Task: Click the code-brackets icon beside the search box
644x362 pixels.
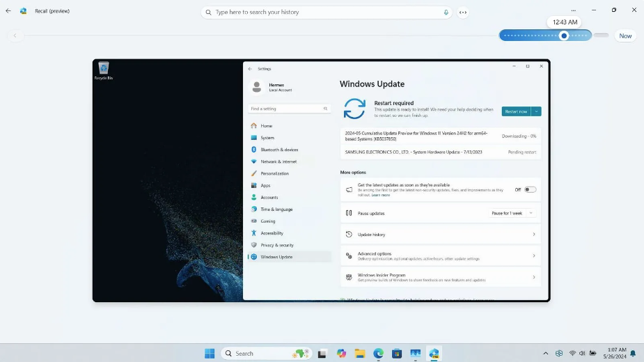Action: (463, 13)
